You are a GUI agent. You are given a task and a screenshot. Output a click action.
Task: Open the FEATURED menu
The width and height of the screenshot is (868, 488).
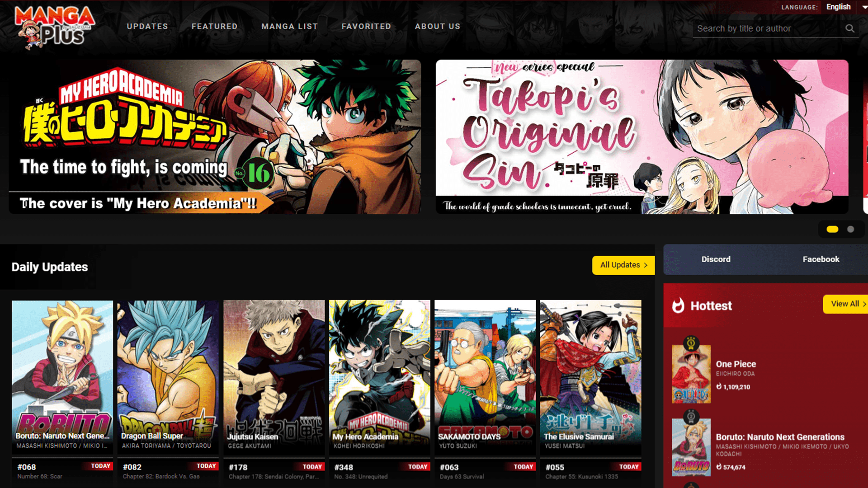[215, 26]
